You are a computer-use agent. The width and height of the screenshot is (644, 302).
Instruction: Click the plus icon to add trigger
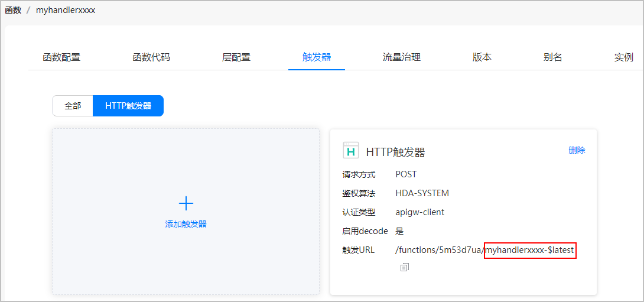click(186, 204)
